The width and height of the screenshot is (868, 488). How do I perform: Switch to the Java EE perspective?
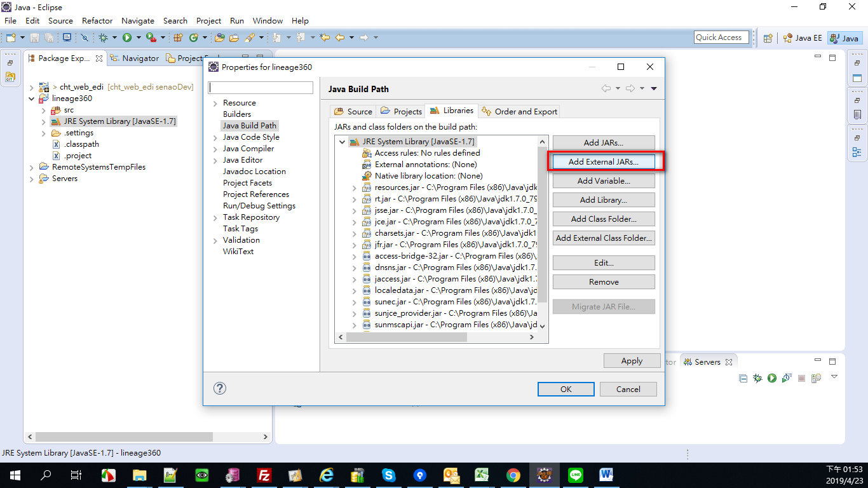click(802, 38)
